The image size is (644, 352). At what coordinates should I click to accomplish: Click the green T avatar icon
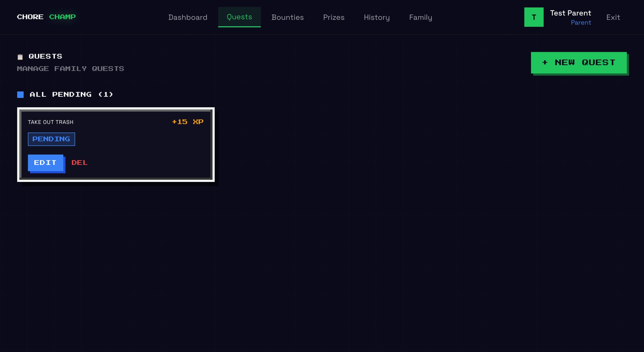coord(534,17)
